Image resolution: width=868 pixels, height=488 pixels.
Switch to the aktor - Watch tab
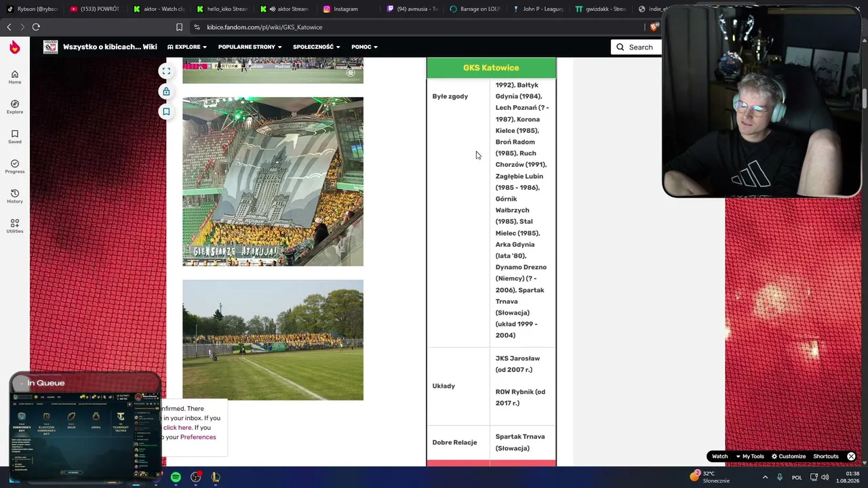click(x=159, y=9)
